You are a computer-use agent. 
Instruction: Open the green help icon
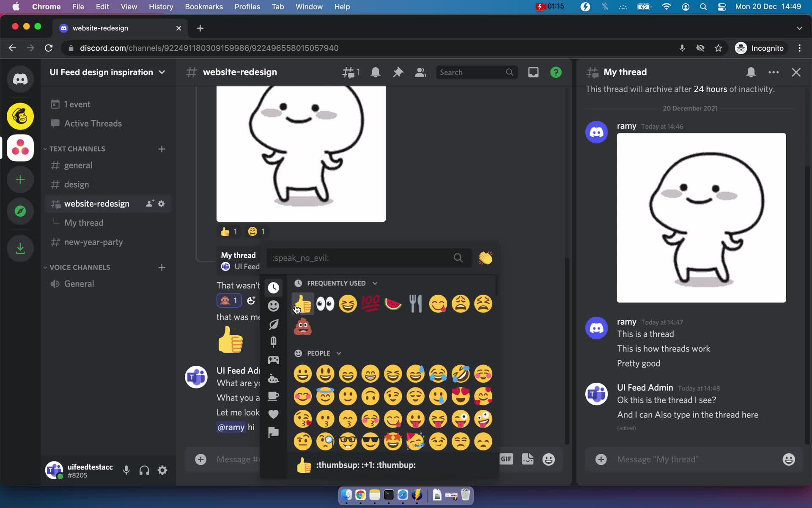(x=556, y=72)
